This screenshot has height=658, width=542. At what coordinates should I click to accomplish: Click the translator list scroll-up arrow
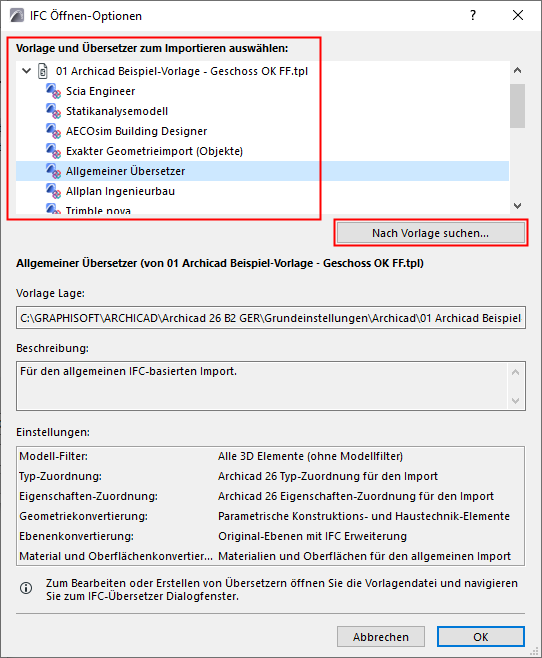[x=517, y=70]
